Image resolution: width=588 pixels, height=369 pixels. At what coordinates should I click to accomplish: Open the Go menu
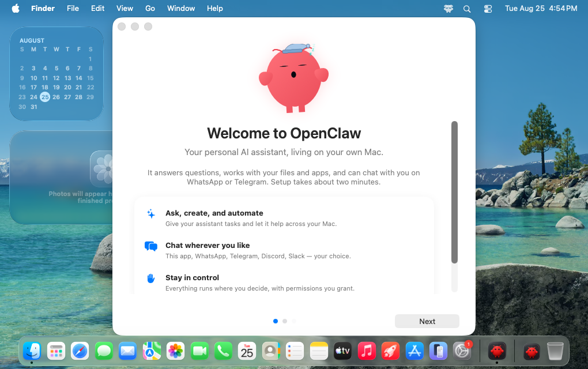pos(150,8)
